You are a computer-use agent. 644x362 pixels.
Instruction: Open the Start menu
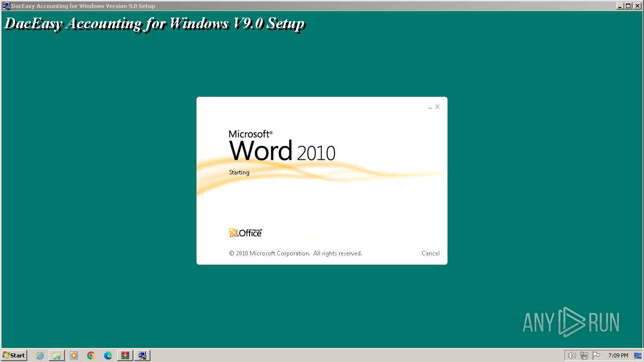point(14,355)
